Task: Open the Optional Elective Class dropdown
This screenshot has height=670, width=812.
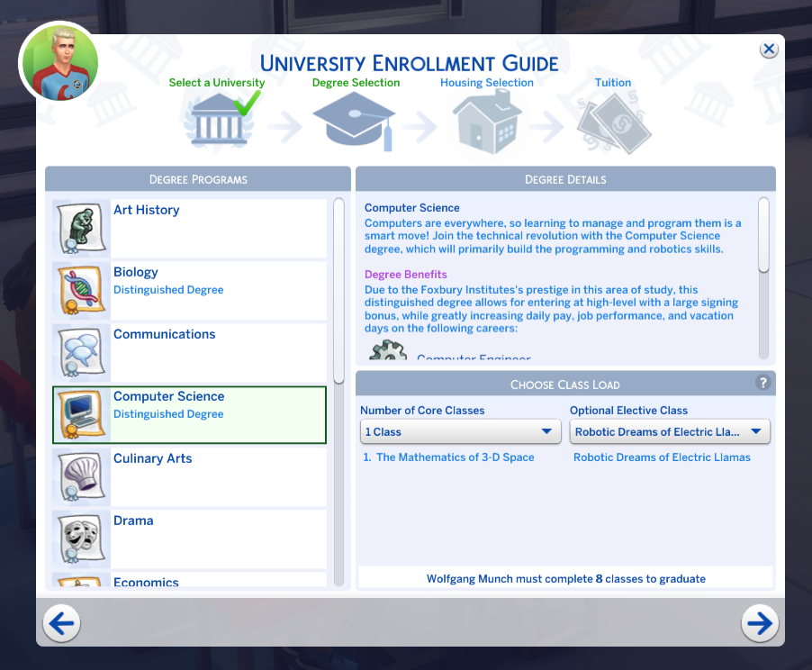Action: click(670, 431)
